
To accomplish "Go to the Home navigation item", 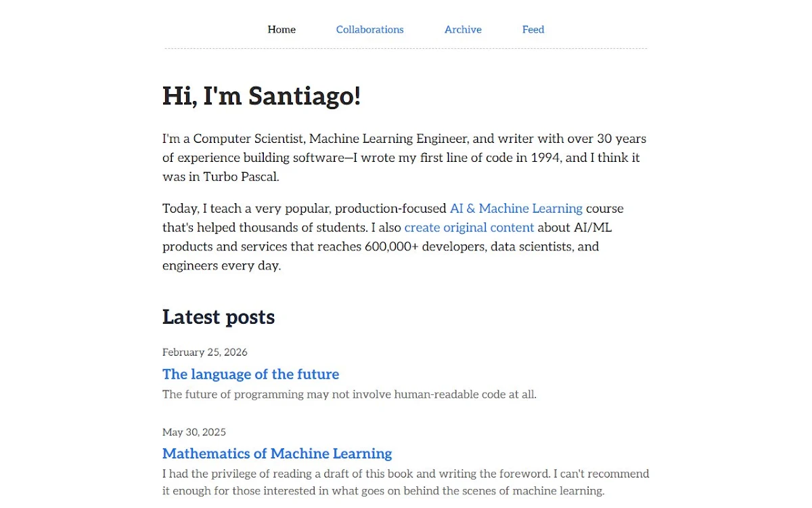I will tap(281, 29).
